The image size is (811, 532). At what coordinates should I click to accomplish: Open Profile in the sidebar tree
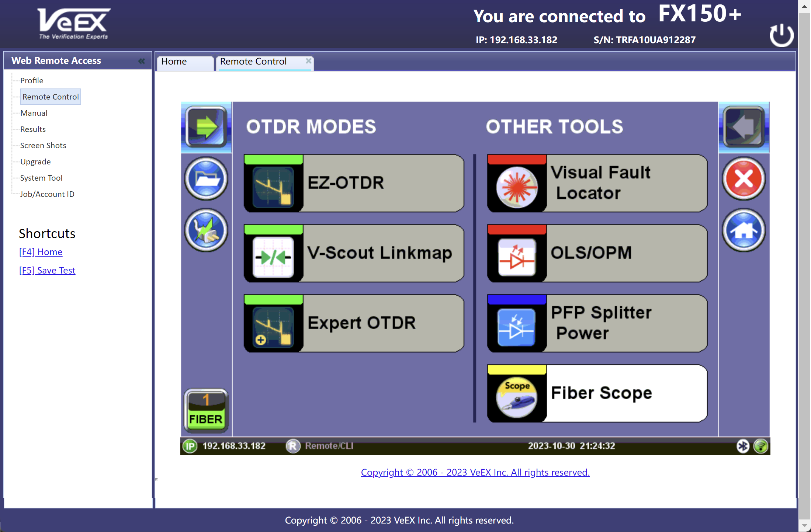32,80
